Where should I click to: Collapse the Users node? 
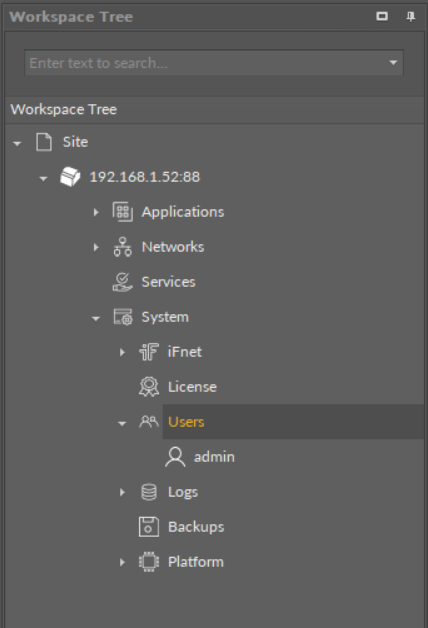[122, 423]
